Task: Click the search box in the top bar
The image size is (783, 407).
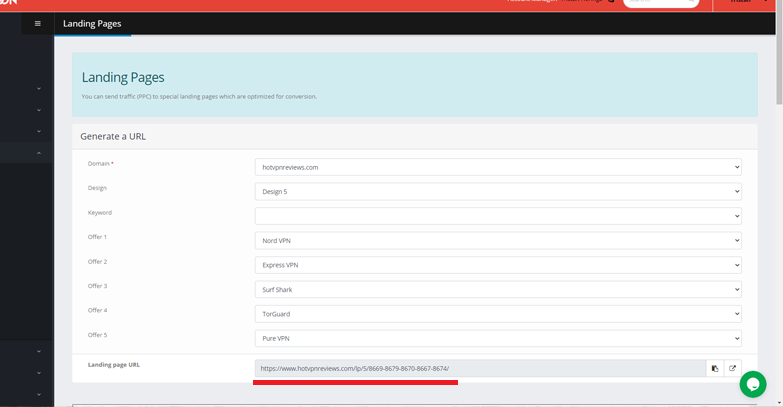Action: [661, 2]
